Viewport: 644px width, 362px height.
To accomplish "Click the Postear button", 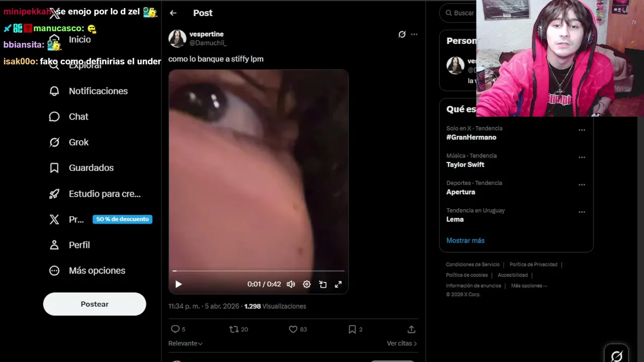I will (95, 304).
